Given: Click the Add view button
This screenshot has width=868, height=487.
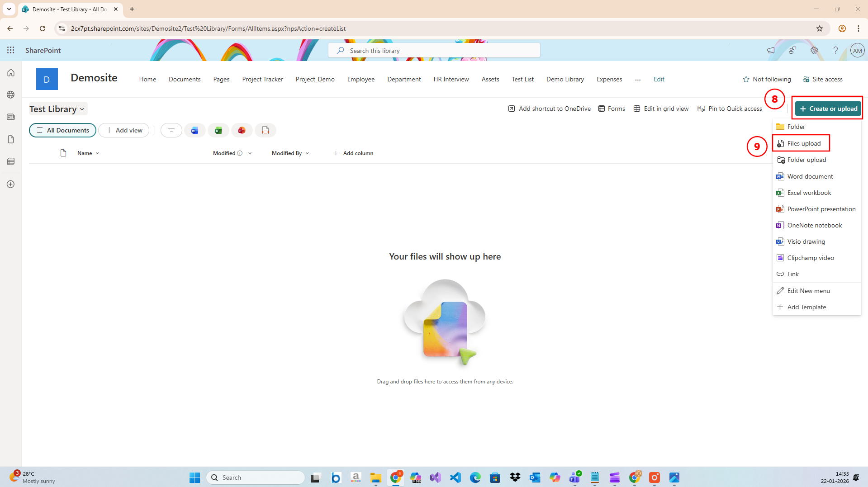Looking at the screenshot, I should pyautogui.click(x=124, y=130).
